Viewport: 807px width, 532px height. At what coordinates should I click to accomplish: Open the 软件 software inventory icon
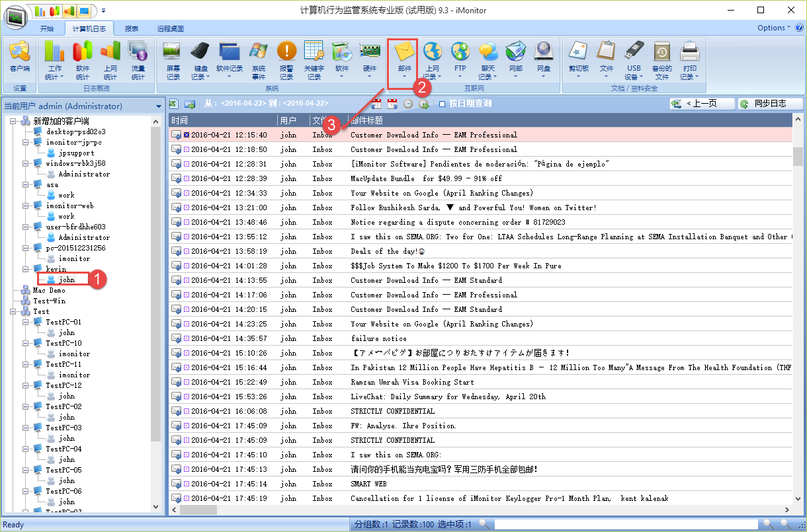click(x=342, y=60)
